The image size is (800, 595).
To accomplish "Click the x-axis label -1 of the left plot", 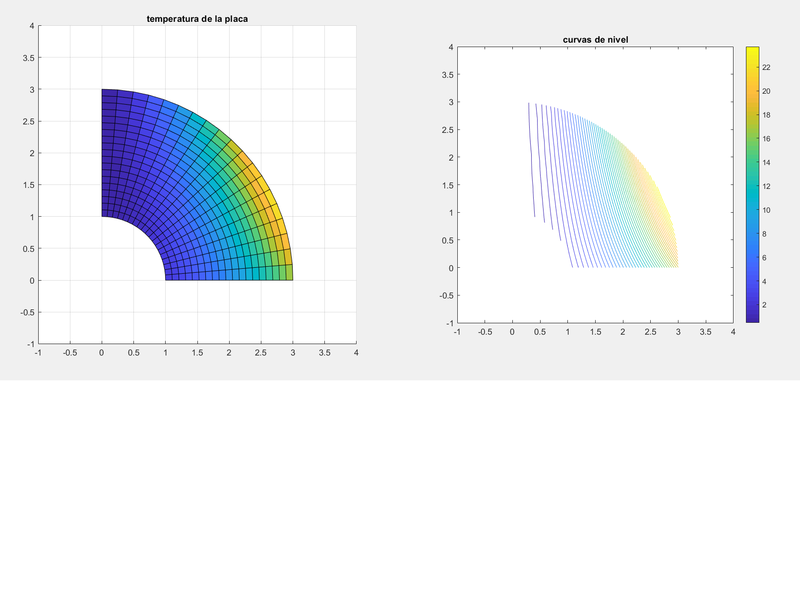I will point(38,352).
